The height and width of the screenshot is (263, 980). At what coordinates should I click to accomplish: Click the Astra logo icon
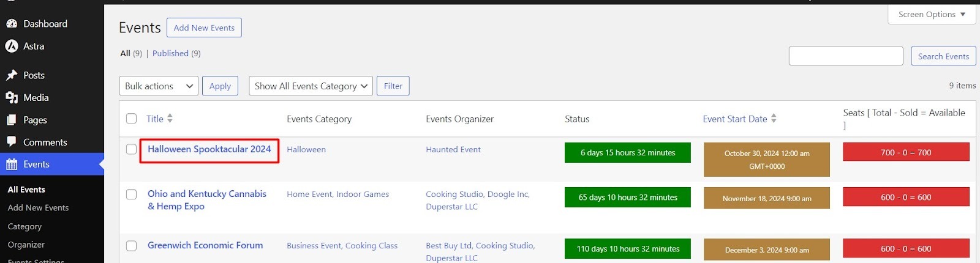point(12,46)
